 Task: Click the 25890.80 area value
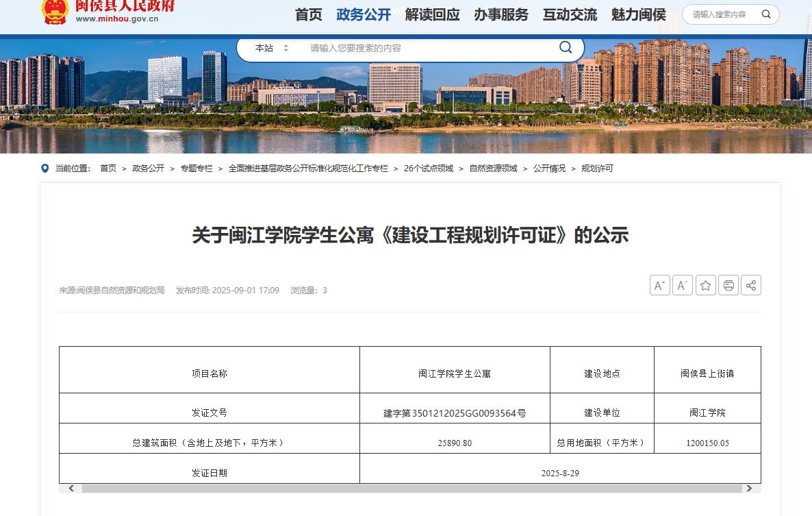[x=455, y=443]
